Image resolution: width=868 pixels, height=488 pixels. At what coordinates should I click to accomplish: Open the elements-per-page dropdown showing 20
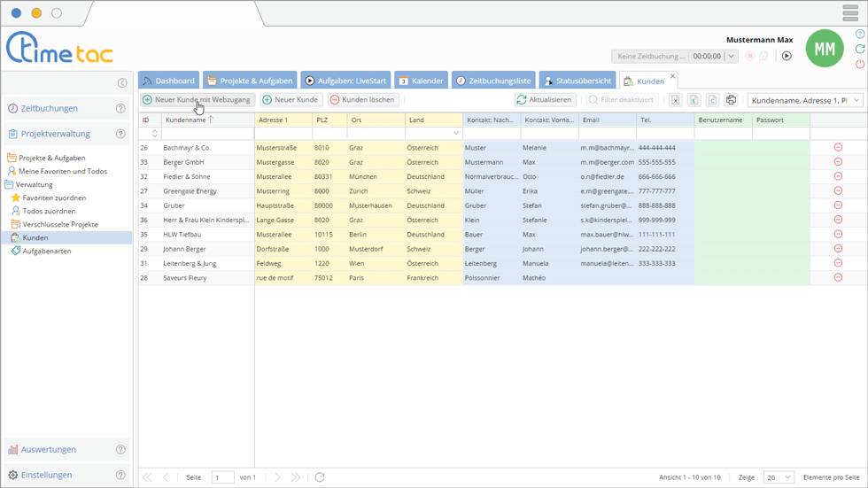click(779, 477)
